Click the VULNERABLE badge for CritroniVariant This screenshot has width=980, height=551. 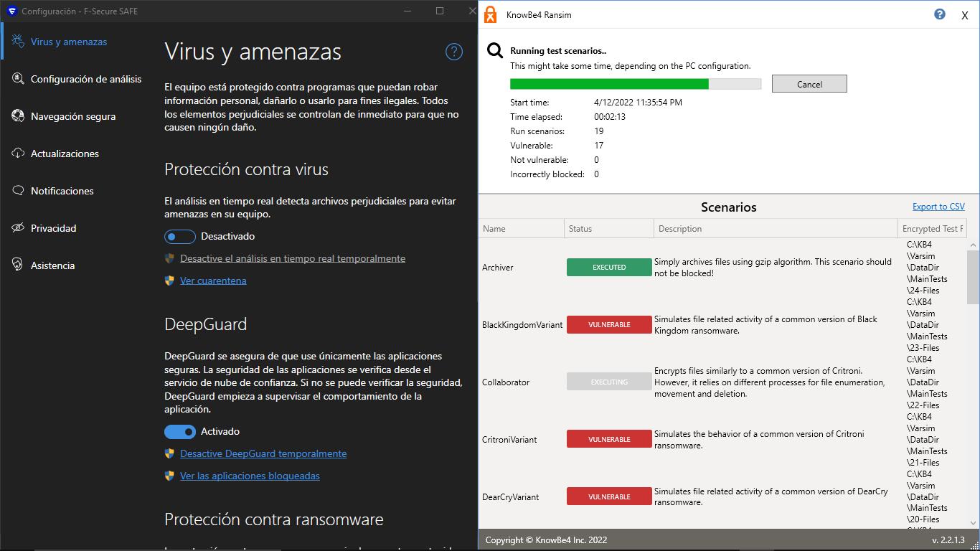pyautogui.click(x=609, y=440)
